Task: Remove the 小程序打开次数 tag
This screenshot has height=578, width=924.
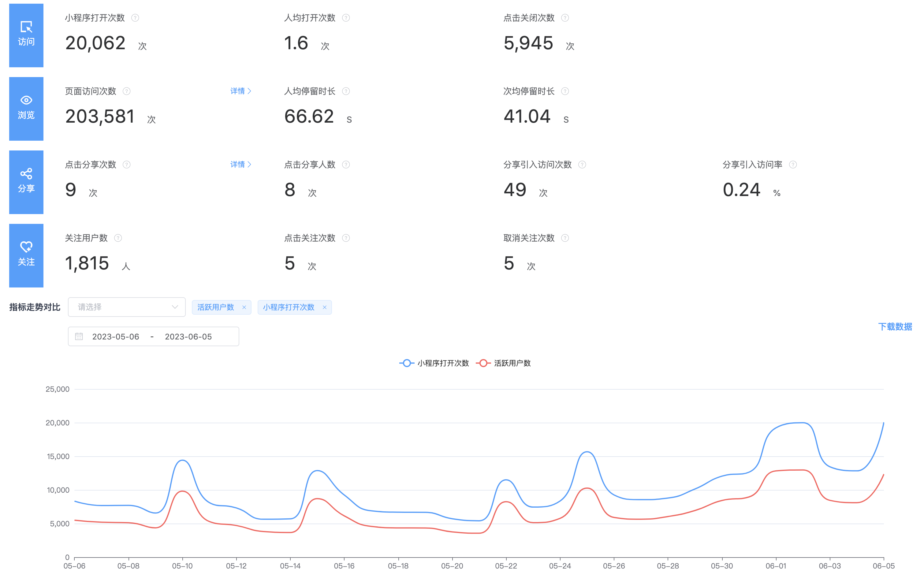Action: 324,307
